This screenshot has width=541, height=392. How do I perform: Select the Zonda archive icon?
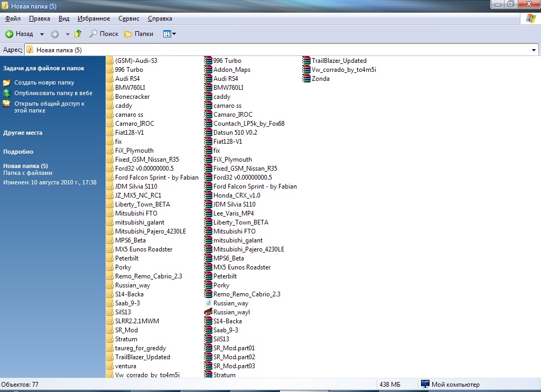pos(306,79)
